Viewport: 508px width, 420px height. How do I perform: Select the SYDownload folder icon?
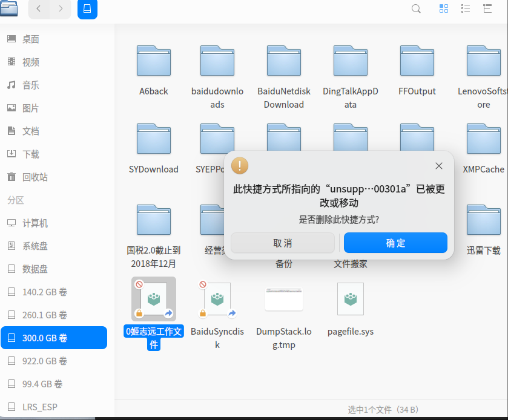click(154, 139)
